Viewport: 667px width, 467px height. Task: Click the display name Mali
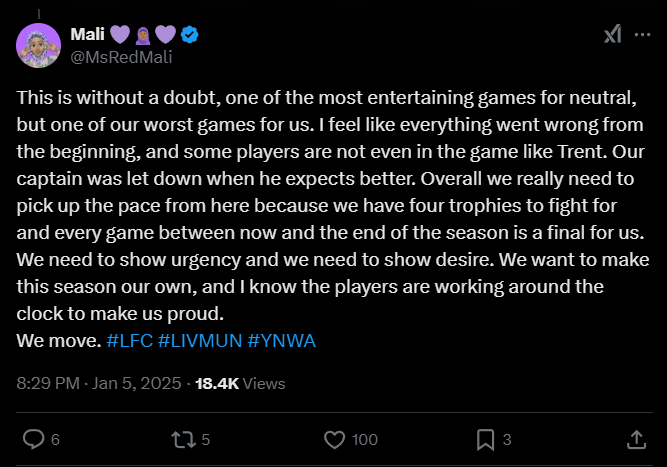click(x=87, y=35)
